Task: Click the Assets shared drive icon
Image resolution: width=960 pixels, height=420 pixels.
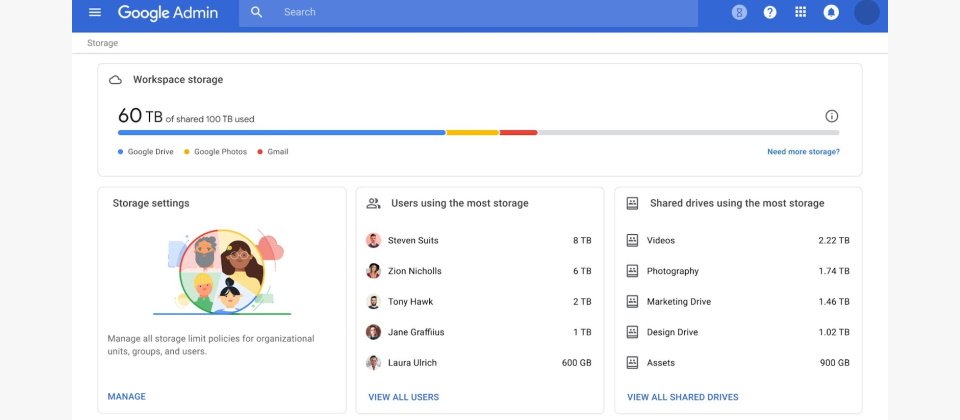Action: pos(632,363)
